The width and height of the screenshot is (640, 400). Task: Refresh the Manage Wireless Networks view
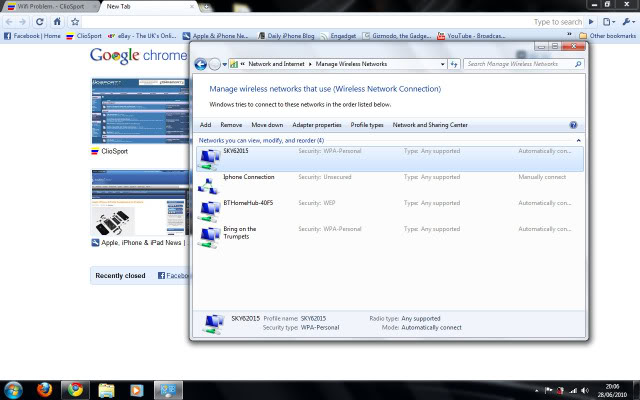pyautogui.click(x=454, y=64)
